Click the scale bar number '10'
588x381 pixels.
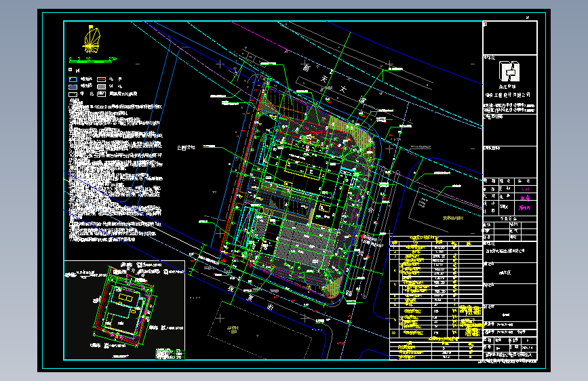88,58
